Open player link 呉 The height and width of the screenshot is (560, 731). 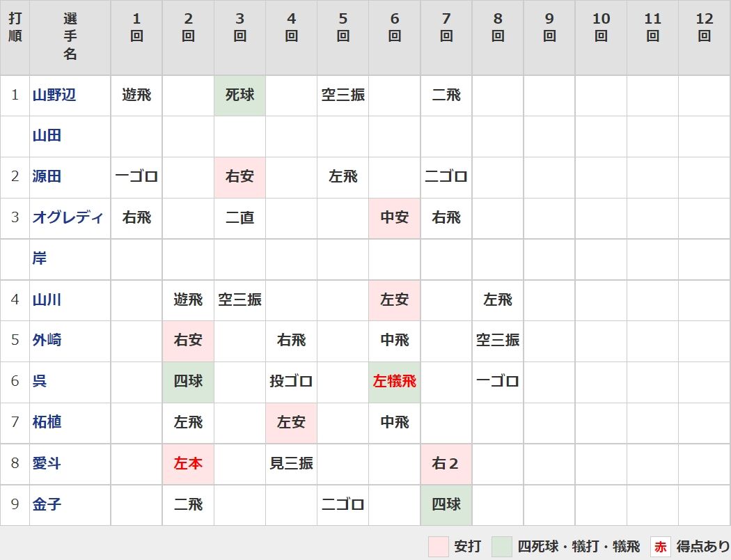(40, 382)
